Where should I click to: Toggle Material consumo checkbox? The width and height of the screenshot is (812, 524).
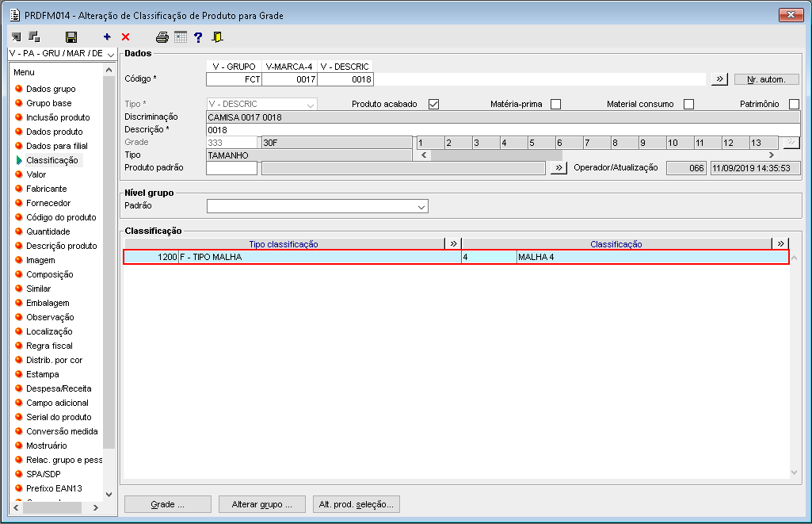pos(688,104)
